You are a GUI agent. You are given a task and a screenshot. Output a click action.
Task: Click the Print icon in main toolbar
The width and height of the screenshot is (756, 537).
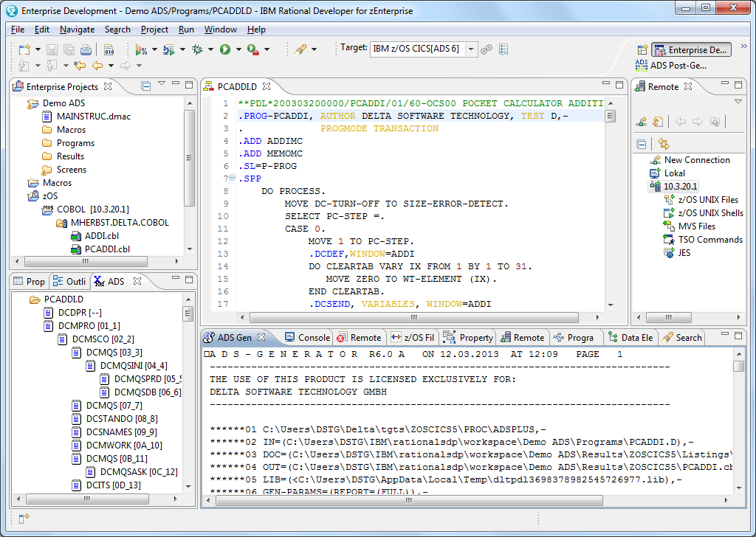(x=86, y=49)
